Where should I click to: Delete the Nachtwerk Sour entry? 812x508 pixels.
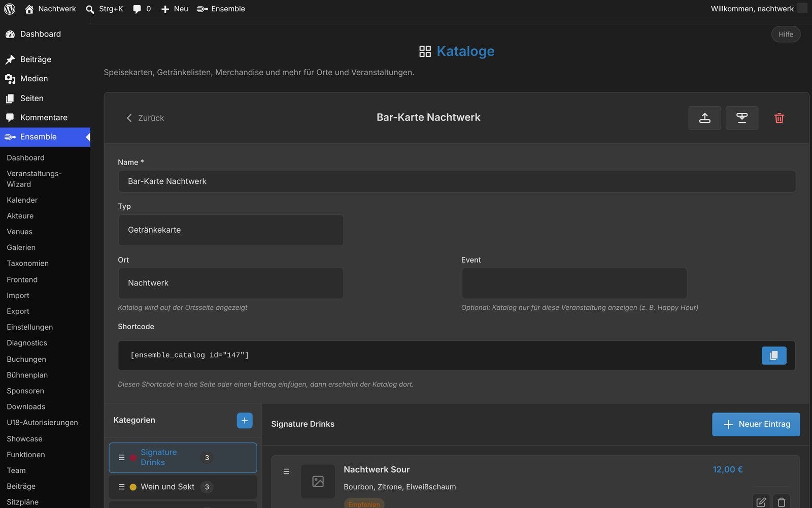tap(782, 502)
